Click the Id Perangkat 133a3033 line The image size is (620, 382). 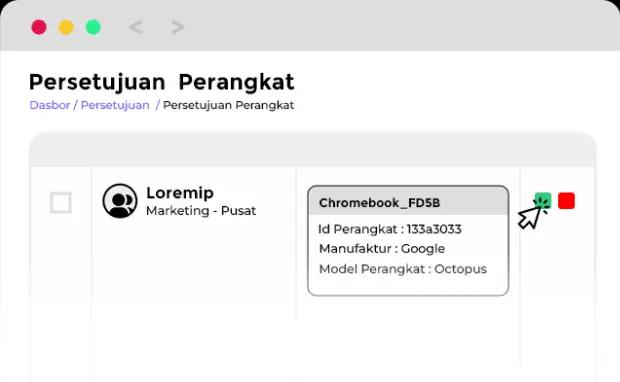[390, 229]
